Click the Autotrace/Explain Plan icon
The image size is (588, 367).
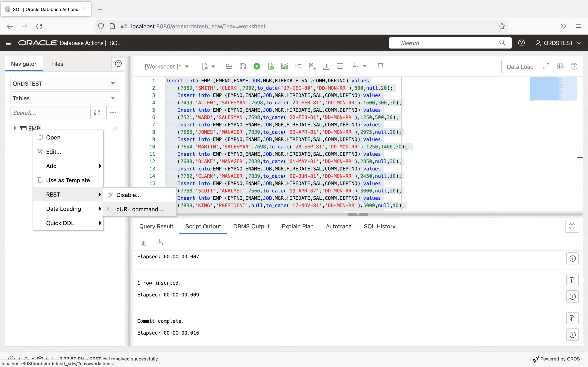[284, 66]
